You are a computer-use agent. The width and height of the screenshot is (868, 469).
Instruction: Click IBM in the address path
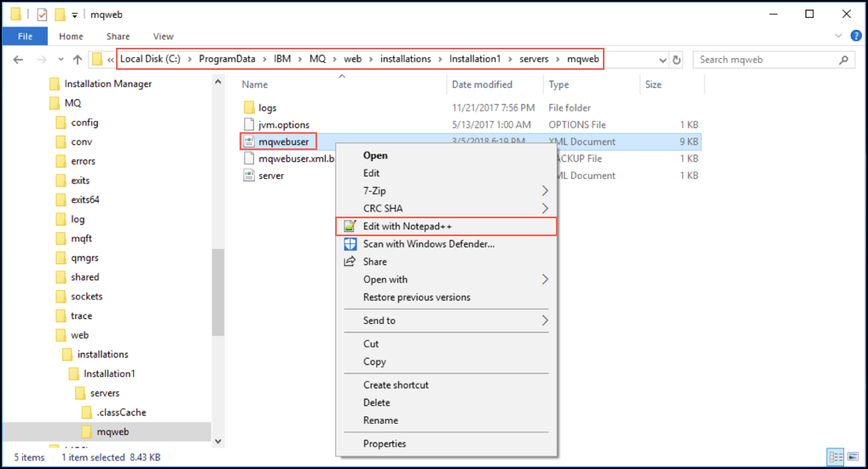pyautogui.click(x=282, y=59)
